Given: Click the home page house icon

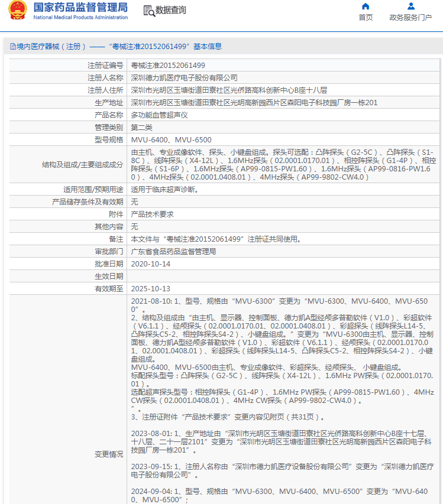Looking at the screenshot, I should [366, 6].
